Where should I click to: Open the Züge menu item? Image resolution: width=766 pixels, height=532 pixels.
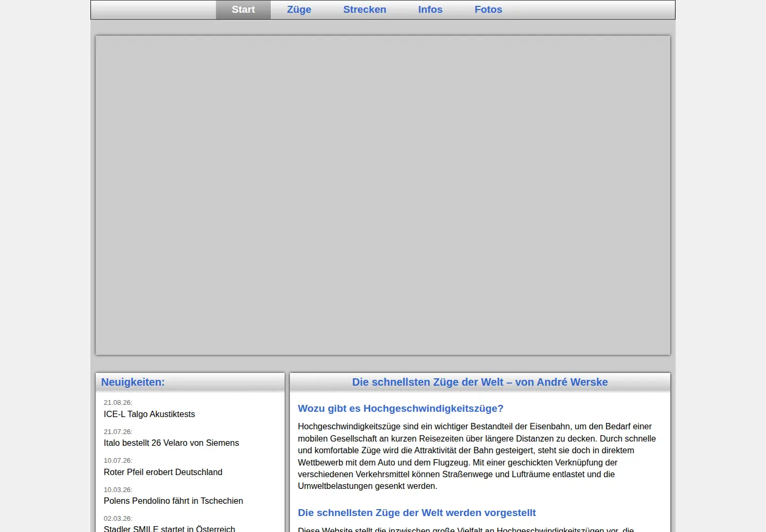(x=299, y=10)
